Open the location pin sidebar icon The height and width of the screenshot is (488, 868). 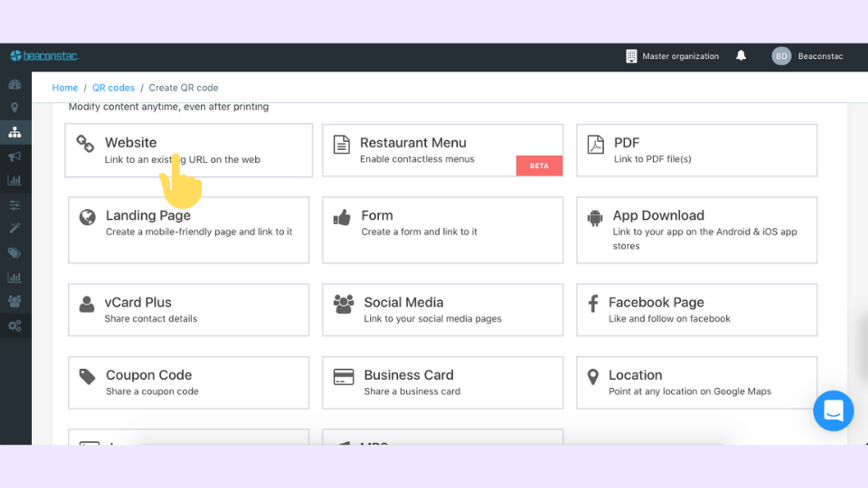tap(14, 108)
